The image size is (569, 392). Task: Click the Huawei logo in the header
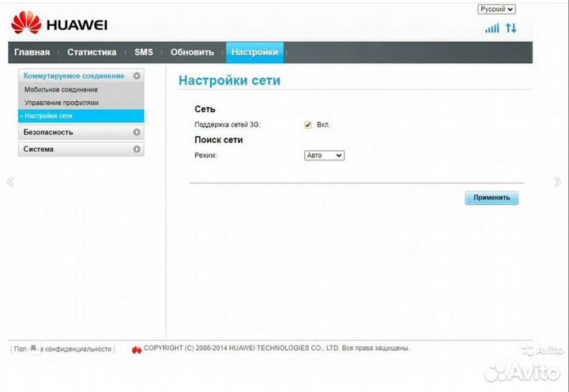coord(59,24)
